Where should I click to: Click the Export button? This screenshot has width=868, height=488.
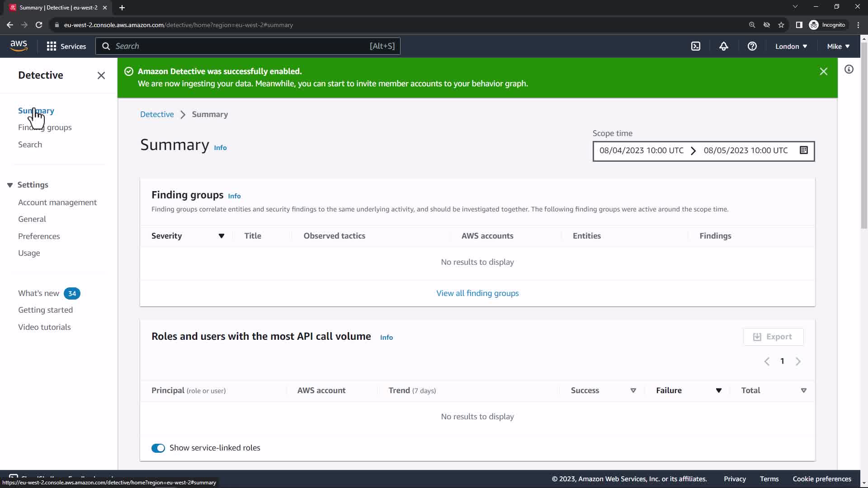pyautogui.click(x=773, y=337)
